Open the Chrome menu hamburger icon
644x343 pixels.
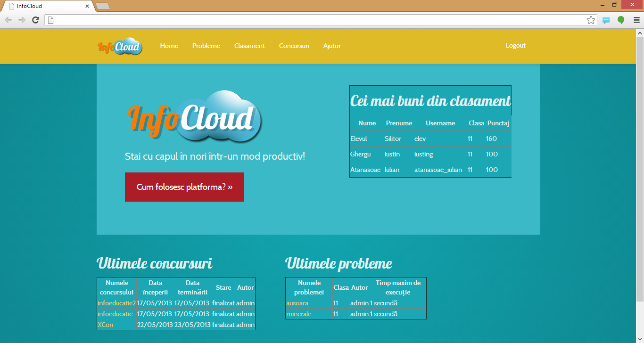[636, 20]
